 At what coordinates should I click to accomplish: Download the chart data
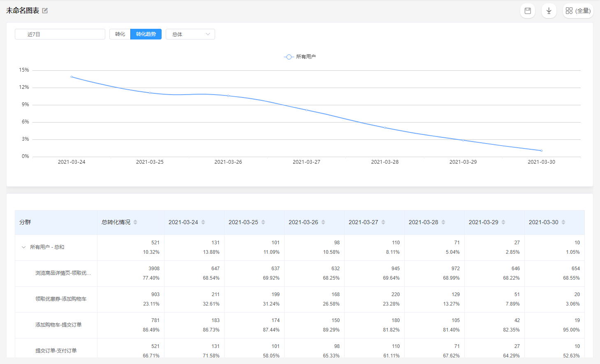click(549, 11)
